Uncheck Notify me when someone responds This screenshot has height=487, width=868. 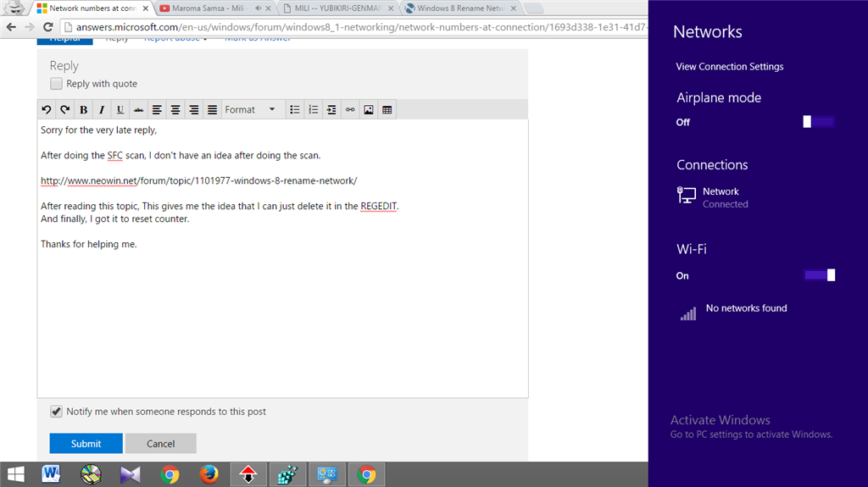click(x=56, y=411)
